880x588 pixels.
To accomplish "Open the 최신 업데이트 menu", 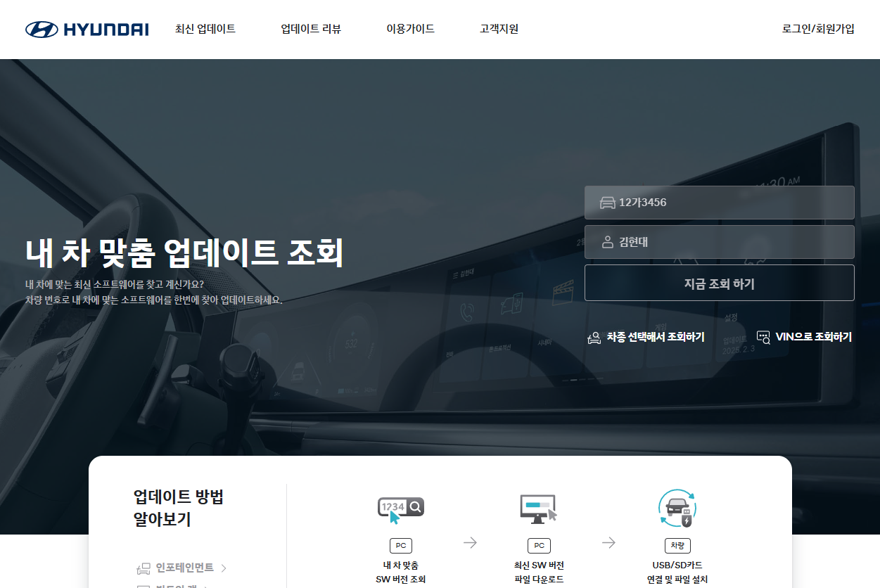I will tap(205, 29).
